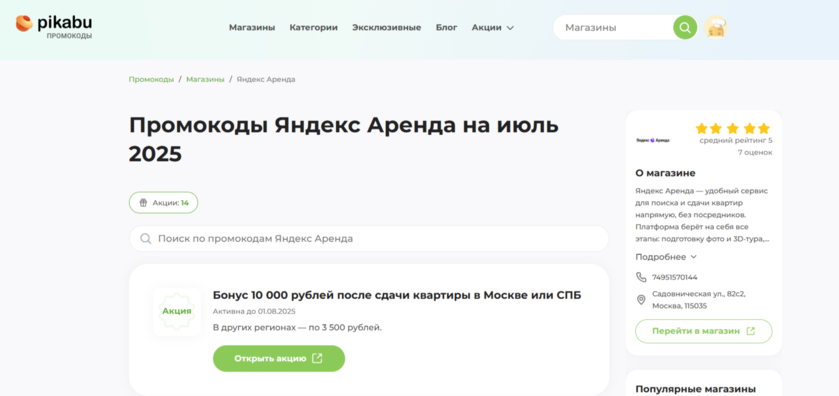Click the gift icon in Акции badge
The image size is (839, 396).
pyautogui.click(x=143, y=203)
